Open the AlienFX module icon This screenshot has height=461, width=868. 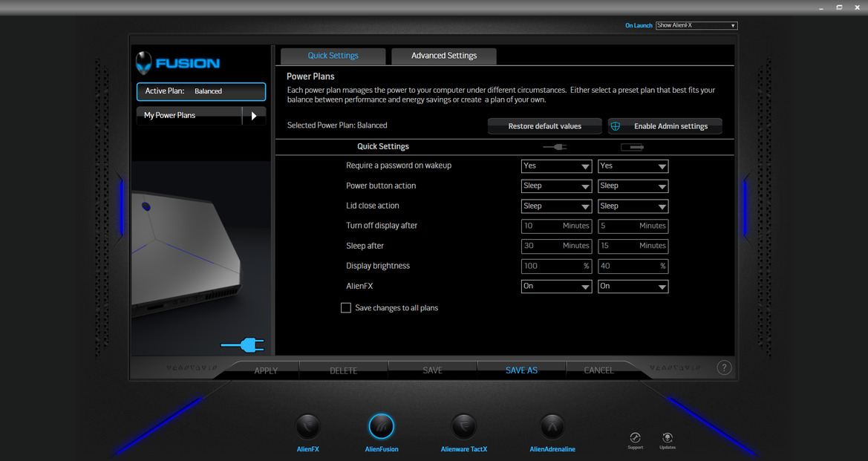(x=308, y=427)
